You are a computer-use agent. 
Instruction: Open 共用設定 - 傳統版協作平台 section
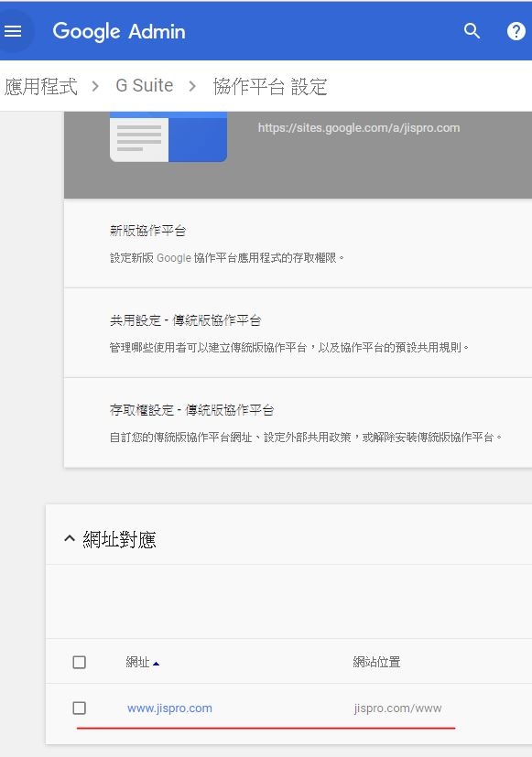tap(298, 333)
